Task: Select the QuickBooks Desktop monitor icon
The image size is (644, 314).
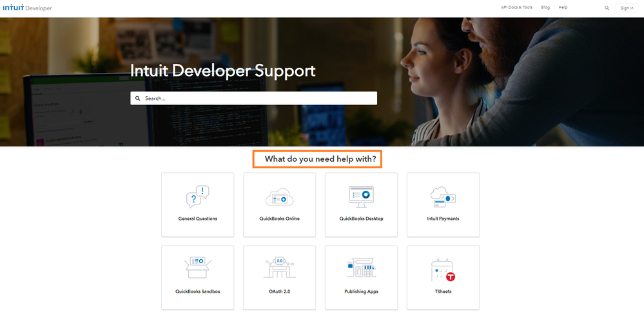Action: pyautogui.click(x=361, y=197)
